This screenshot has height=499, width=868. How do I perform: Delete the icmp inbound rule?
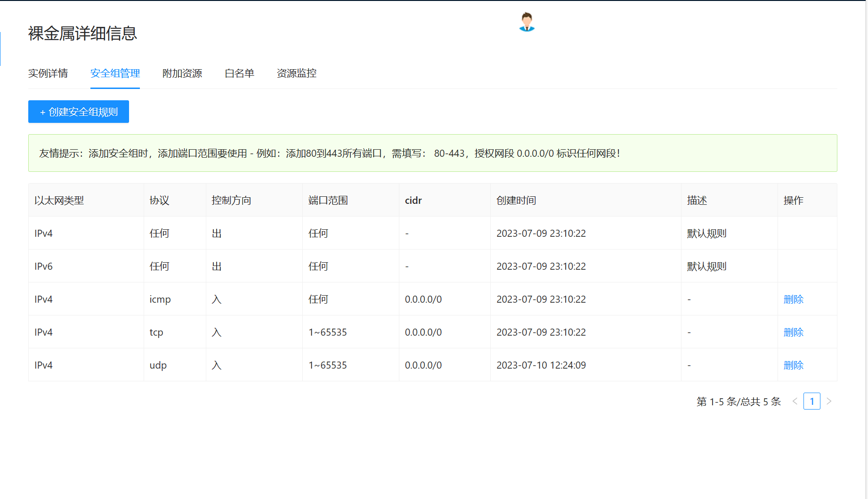point(793,299)
